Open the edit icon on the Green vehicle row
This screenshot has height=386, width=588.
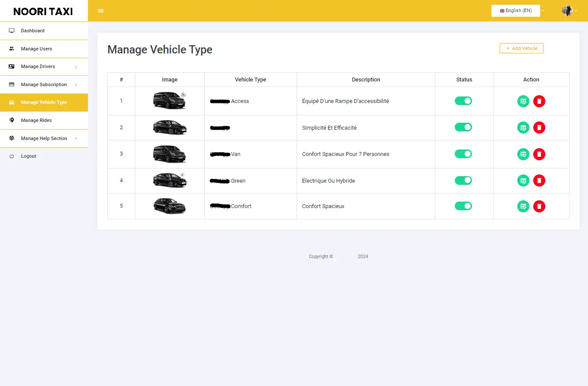pyautogui.click(x=523, y=180)
